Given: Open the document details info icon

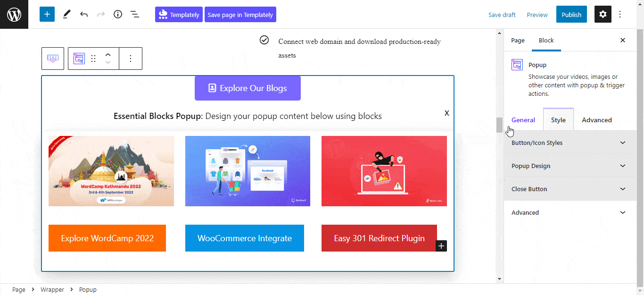Looking at the screenshot, I should pos(118,14).
